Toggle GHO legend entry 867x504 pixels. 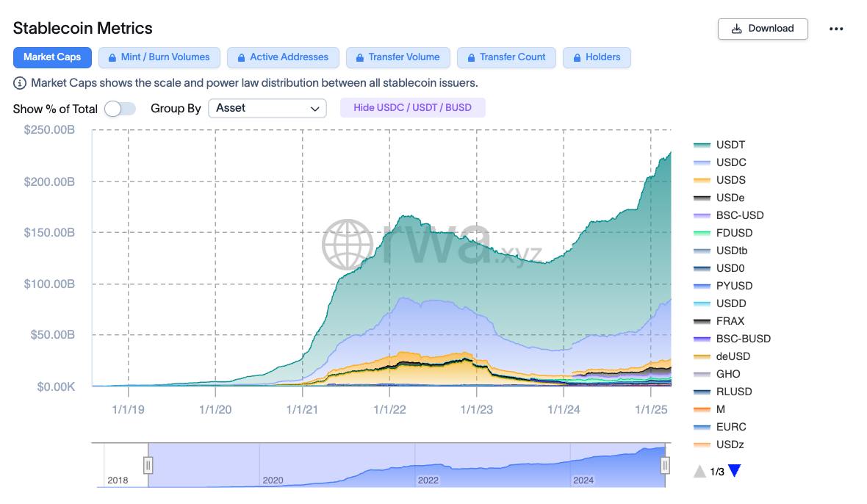coord(717,374)
